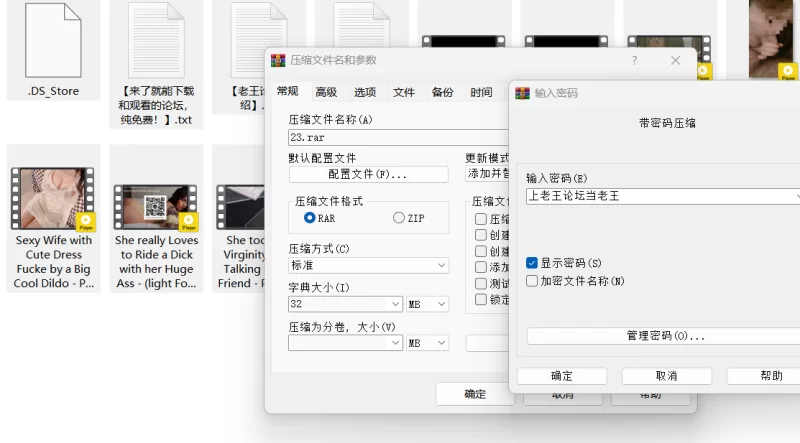The height and width of the screenshot is (443, 800).
Task: Uncheck the 显示密码 checkbox
Action: tap(532, 263)
